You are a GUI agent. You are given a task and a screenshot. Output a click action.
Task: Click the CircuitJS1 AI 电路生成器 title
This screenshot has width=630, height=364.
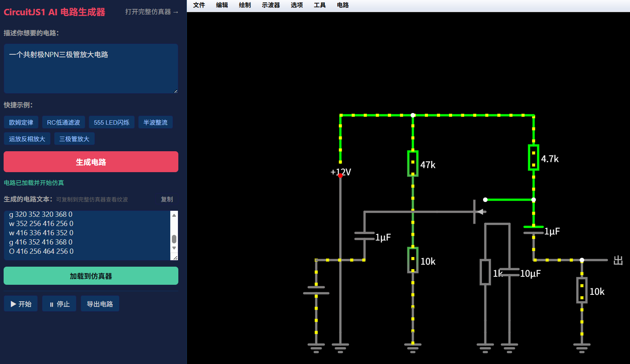54,12
